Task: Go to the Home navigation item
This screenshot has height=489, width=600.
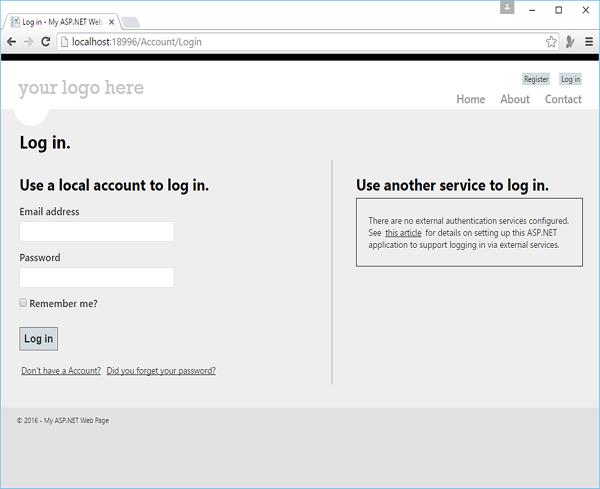Action: click(x=470, y=99)
